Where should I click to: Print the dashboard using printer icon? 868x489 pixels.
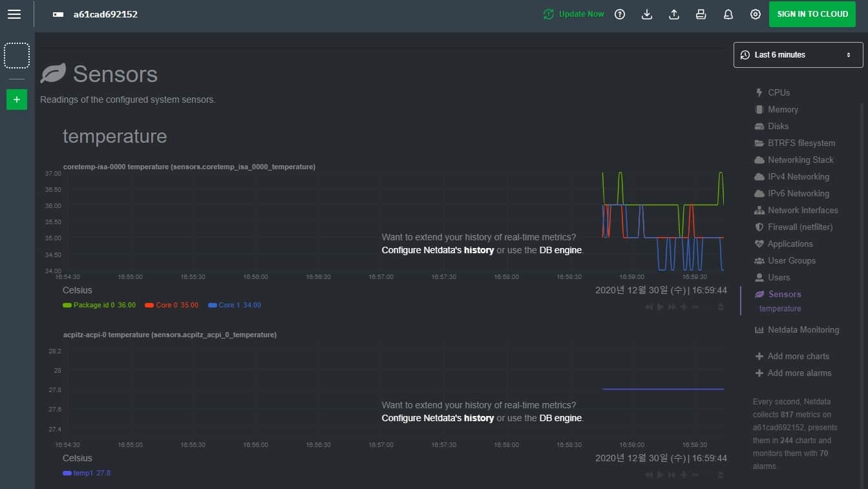click(701, 14)
